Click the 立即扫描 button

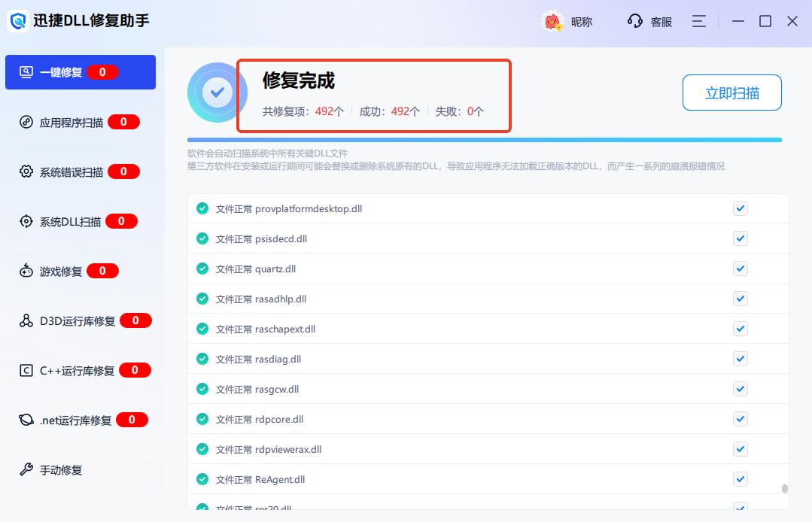pyautogui.click(x=731, y=93)
